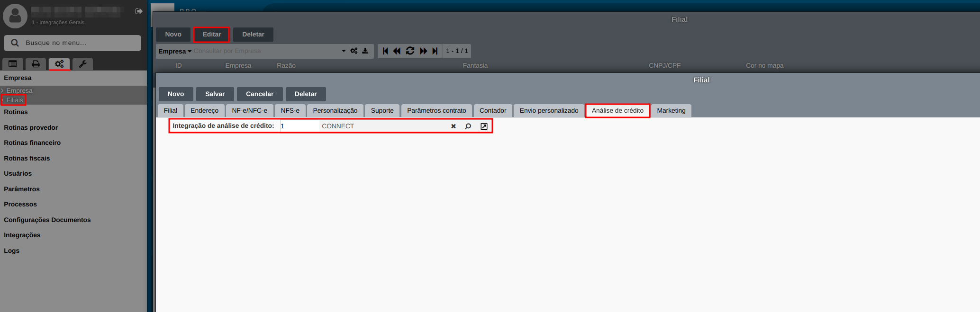Screen dimensions: 980x312
Task: Expand the search options dropdown arrow
Action: (344, 51)
